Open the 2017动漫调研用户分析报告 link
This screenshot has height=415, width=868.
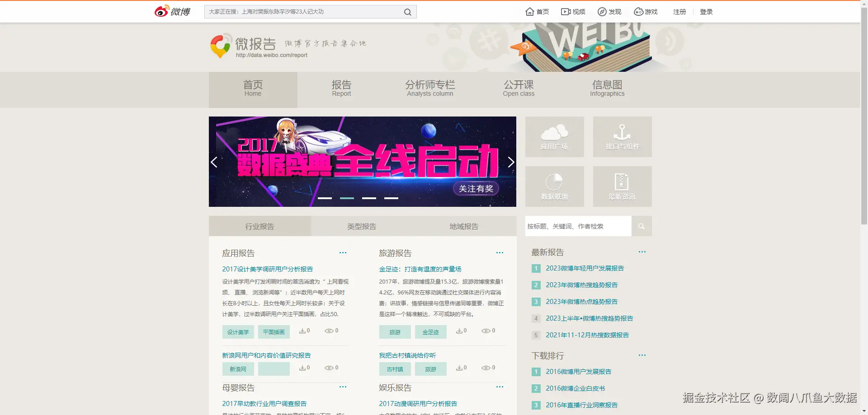[x=418, y=404]
